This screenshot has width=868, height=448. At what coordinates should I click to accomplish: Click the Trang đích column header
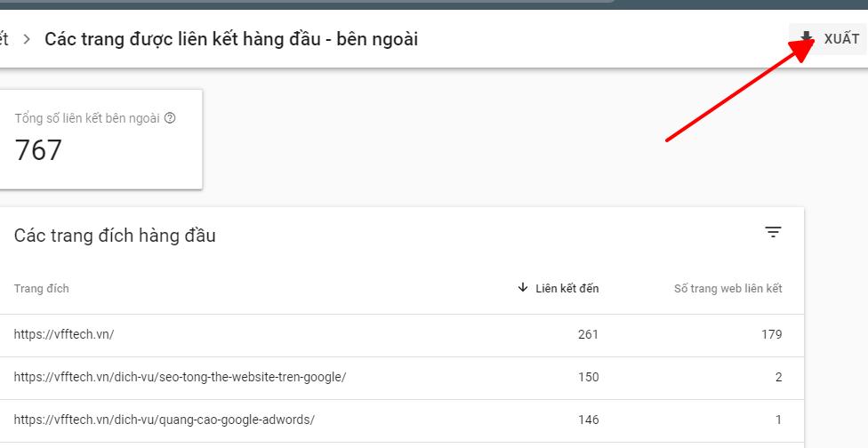pyautogui.click(x=42, y=288)
